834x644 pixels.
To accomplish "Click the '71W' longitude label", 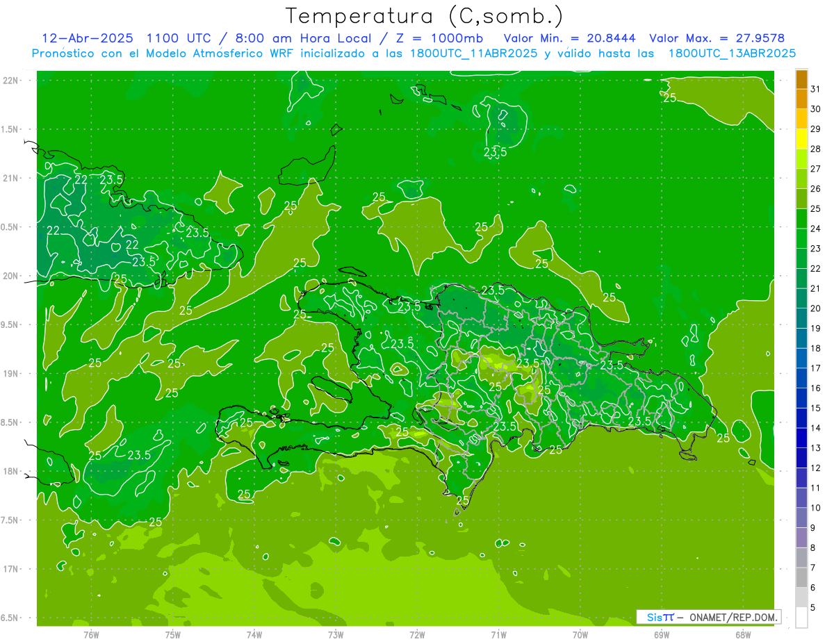I will [498, 634].
